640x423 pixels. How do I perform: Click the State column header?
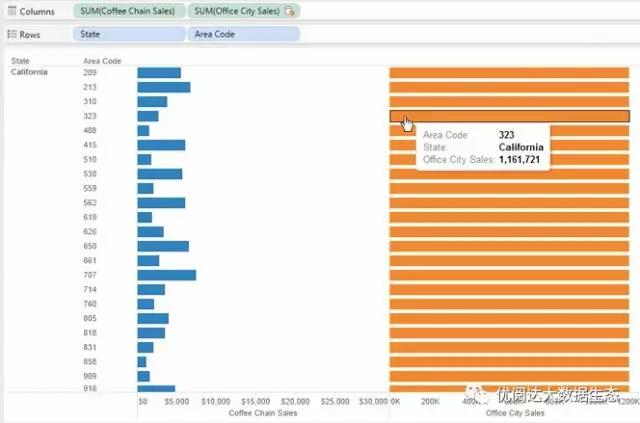click(x=20, y=61)
